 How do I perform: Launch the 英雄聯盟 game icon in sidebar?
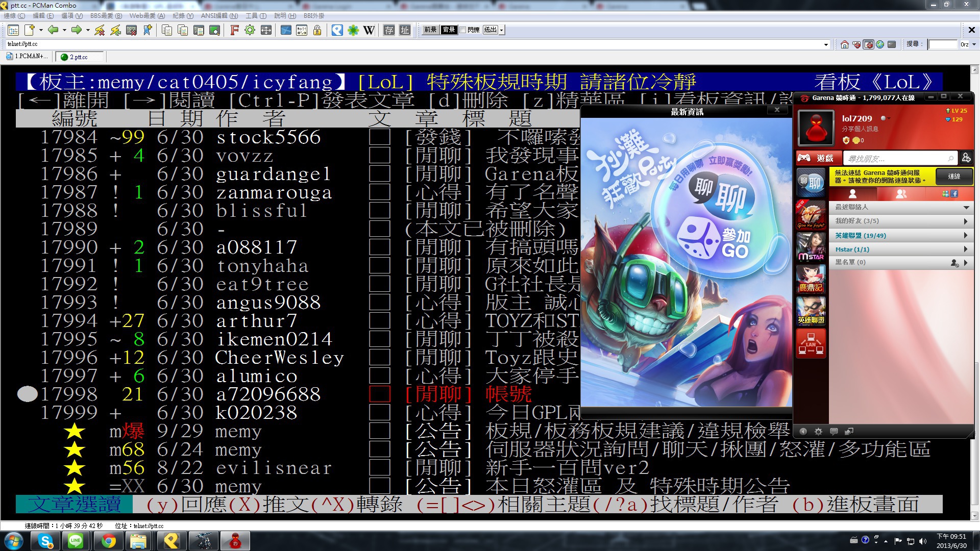[811, 311]
